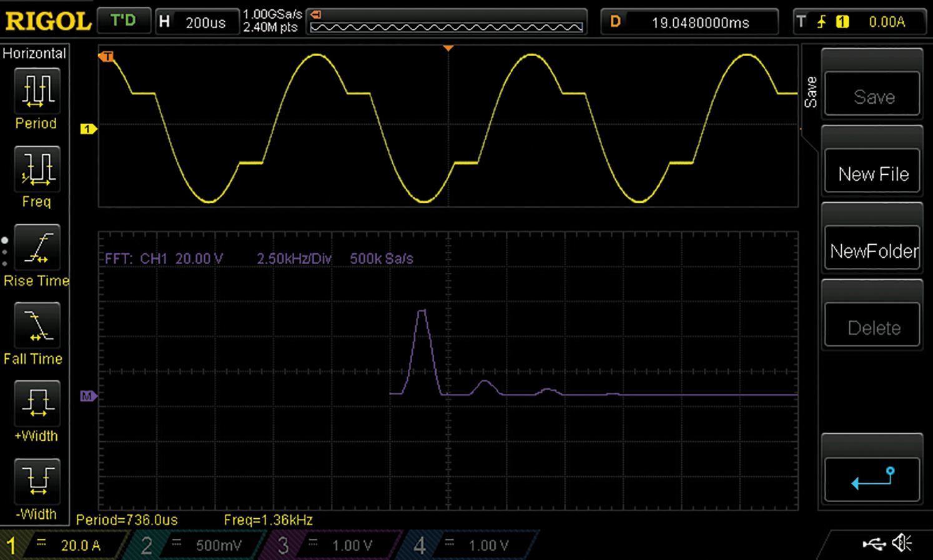Click the horizontal timebase 200us field
Screen dimensions: 933x560
pyautogui.click(x=197, y=22)
